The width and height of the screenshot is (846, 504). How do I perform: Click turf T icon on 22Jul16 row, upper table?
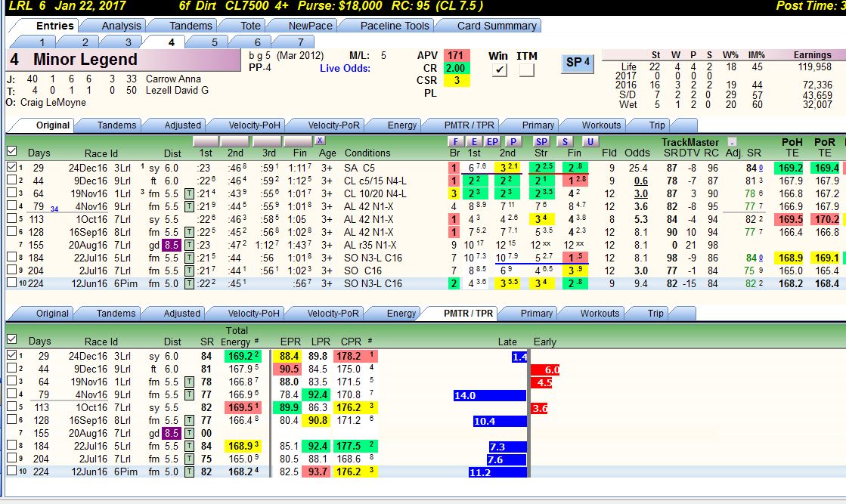coord(189,258)
